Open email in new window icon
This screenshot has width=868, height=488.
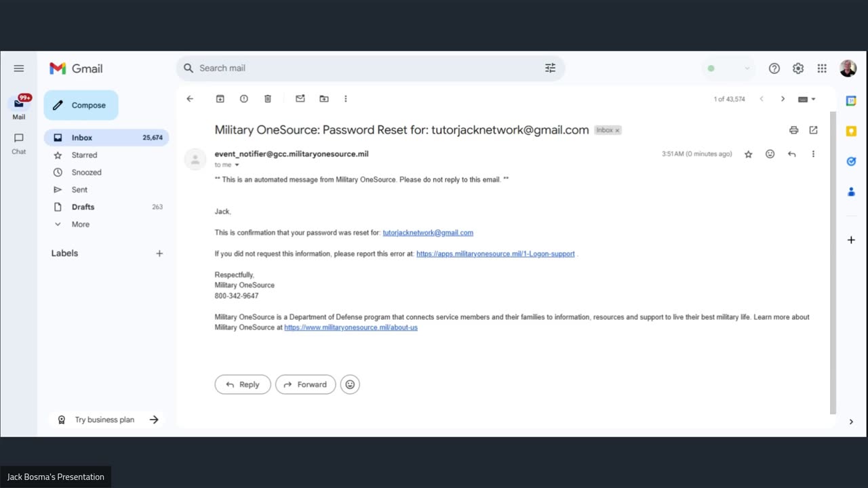coord(814,130)
